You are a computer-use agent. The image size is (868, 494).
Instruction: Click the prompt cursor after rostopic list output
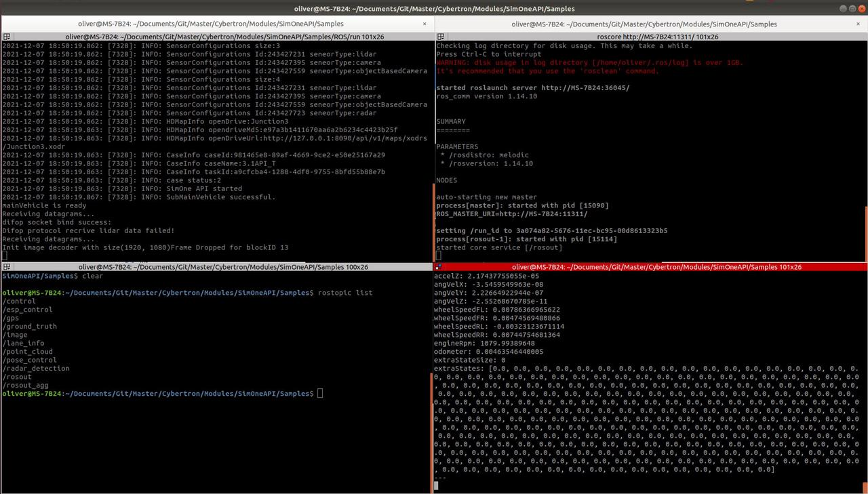320,394
